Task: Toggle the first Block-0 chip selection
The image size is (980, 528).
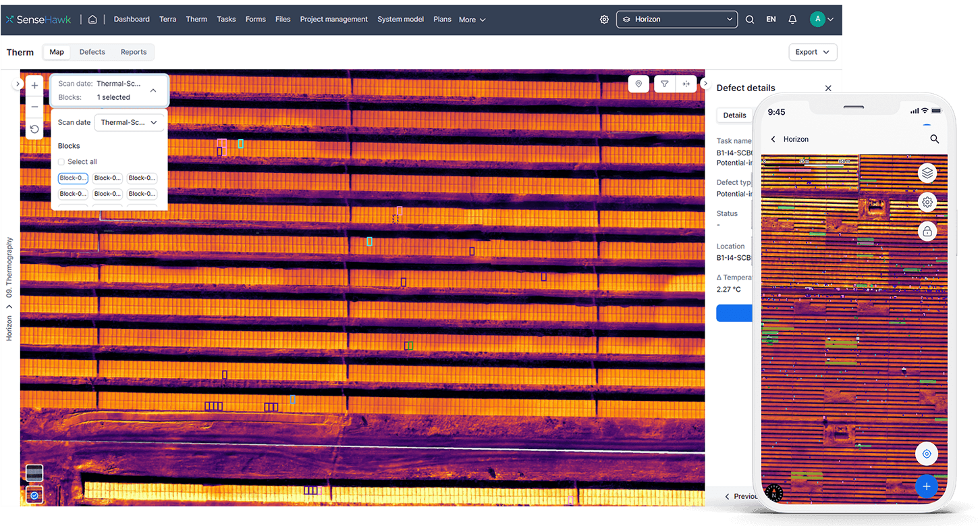Action: [x=73, y=178]
